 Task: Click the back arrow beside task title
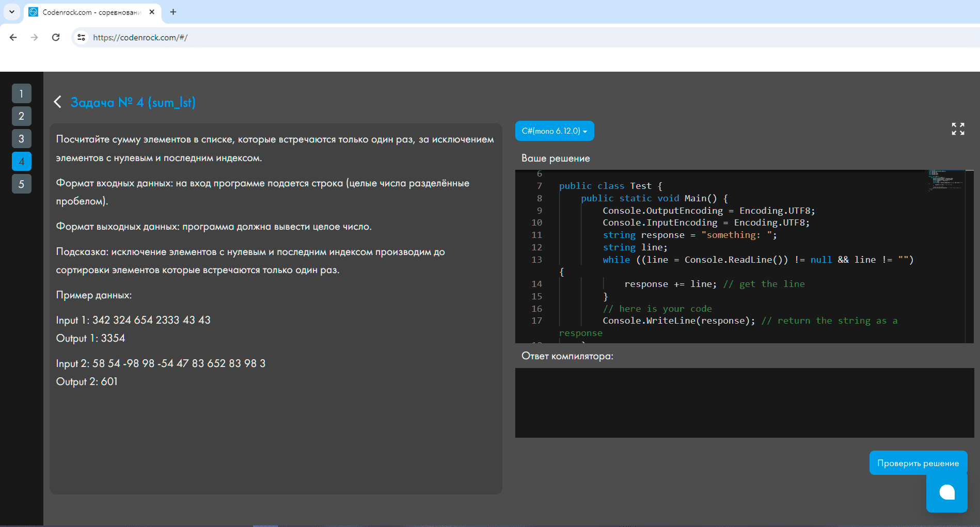point(58,102)
